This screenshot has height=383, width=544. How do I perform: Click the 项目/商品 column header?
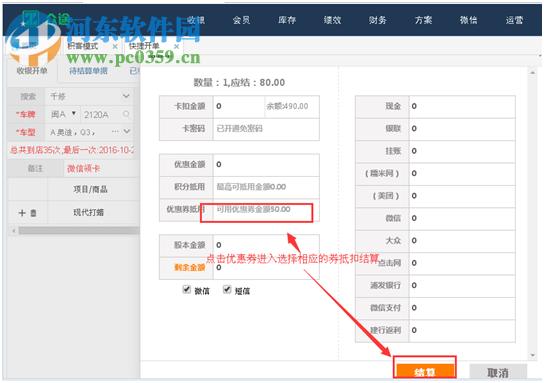[x=90, y=189]
